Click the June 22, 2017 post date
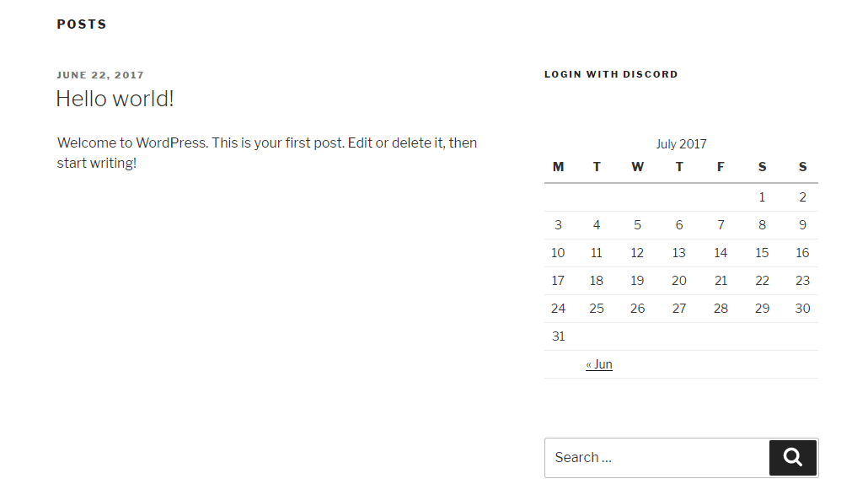868x495 pixels. pyautogui.click(x=100, y=75)
